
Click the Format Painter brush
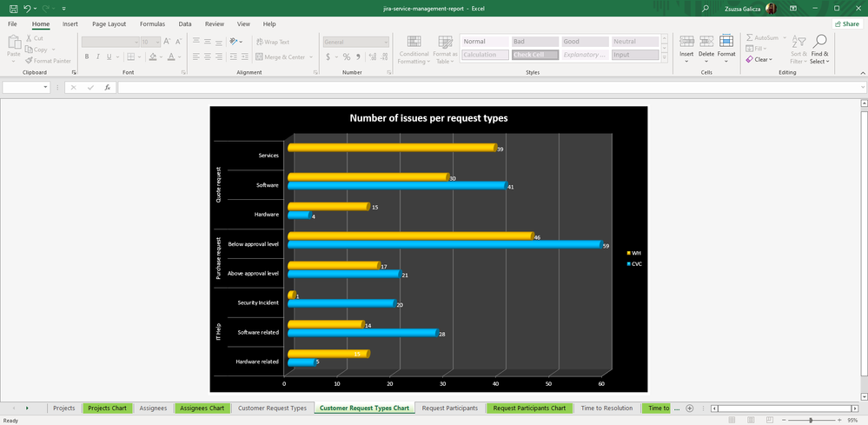pyautogui.click(x=29, y=61)
